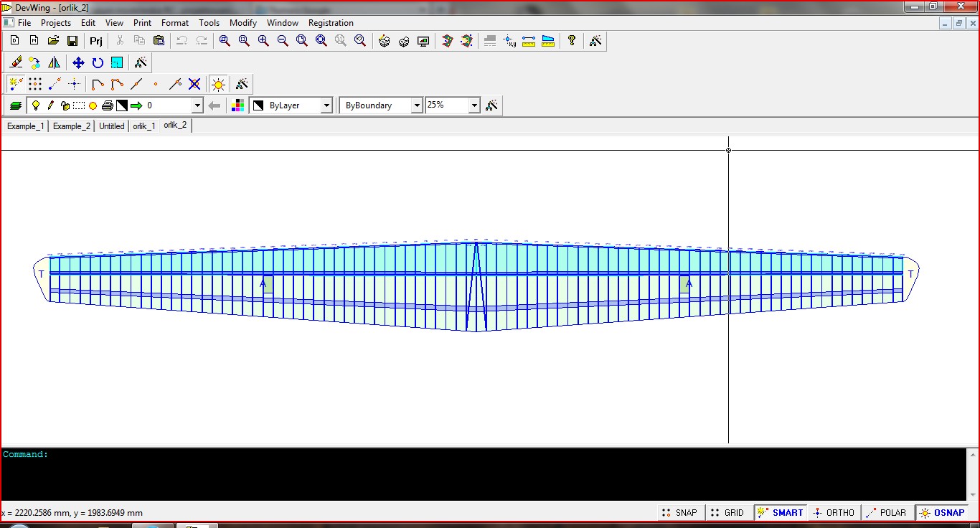
Task: Open help with the yellow question mark
Action: pyautogui.click(x=572, y=41)
